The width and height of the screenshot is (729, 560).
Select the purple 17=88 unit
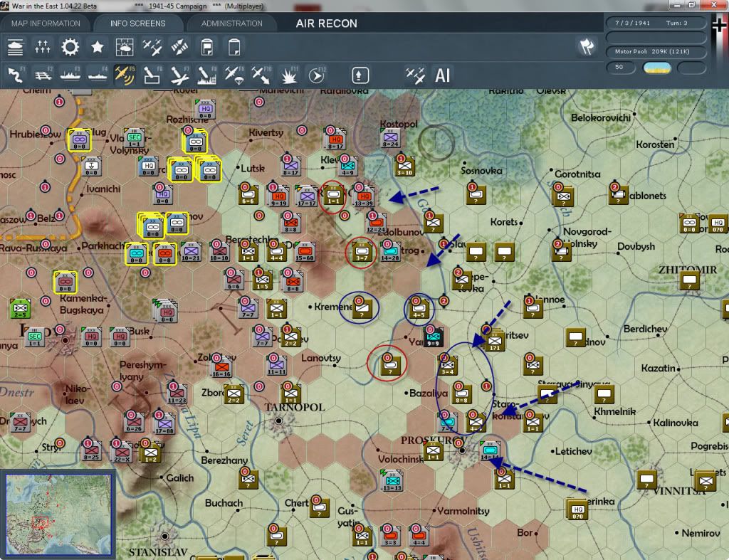pyautogui.click(x=164, y=424)
